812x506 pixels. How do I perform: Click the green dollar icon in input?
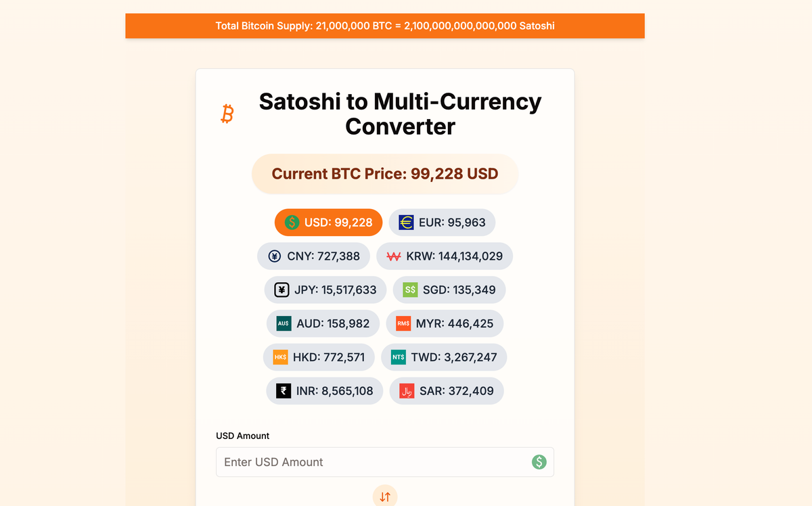[539, 462]
